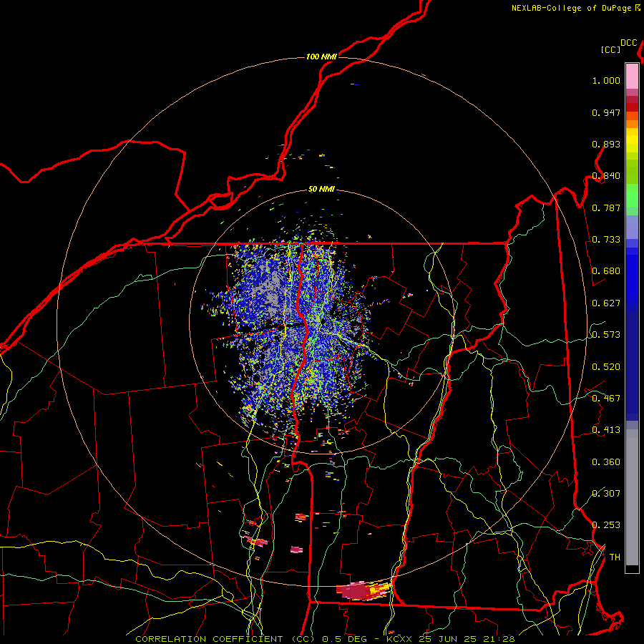
Task: Click the [CC] legend unit label
Action: click(610, 49)
